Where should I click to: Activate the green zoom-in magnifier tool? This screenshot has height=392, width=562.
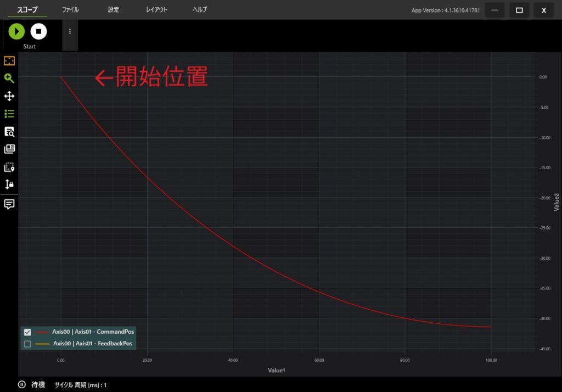point(9,78)
